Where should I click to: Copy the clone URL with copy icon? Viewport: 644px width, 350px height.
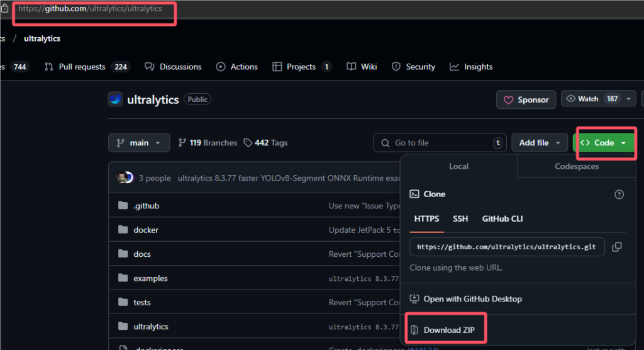tap(617, 247)
